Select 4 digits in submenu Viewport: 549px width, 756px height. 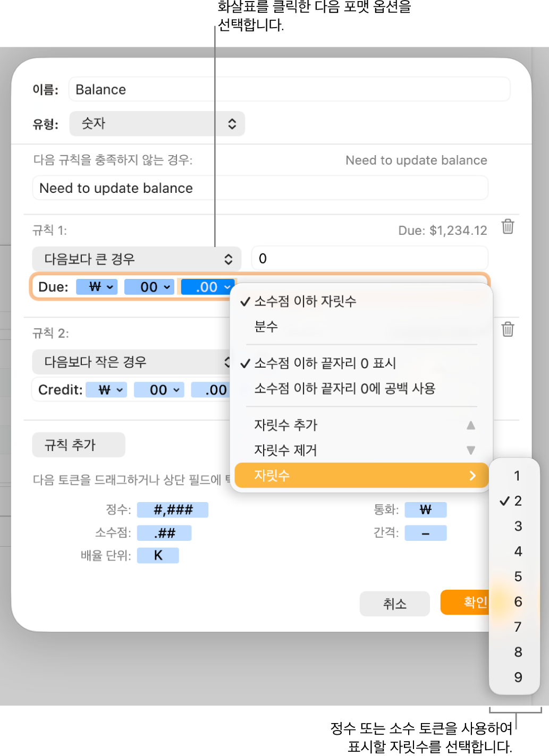click(x=514, y=551)
